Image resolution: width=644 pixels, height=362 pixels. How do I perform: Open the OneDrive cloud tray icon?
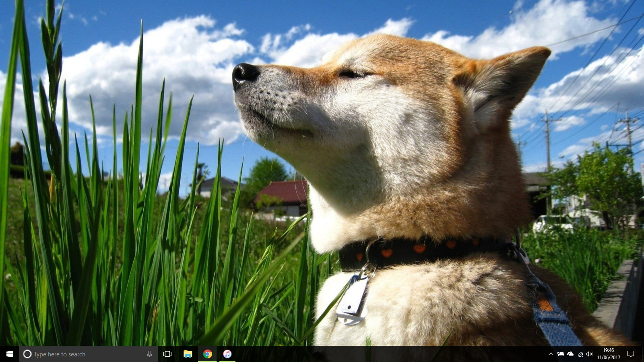pyautogui.click(x=570, y=354)
